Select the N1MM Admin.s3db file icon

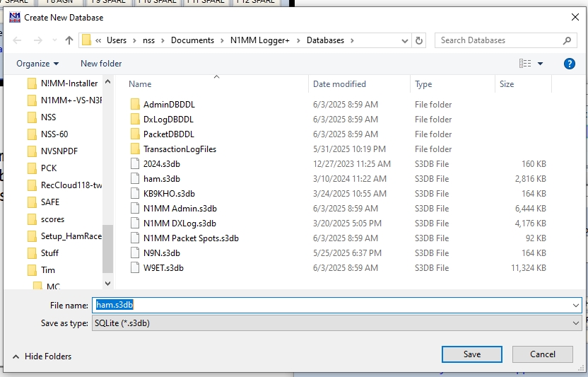point(136,209)
